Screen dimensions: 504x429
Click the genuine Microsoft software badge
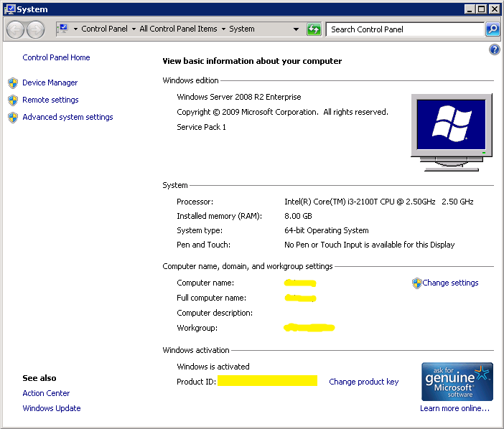coord(457,382)
